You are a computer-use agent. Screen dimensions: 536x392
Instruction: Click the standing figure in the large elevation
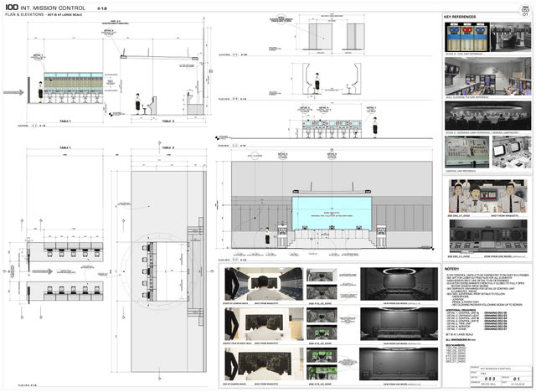pyautogui.click(x=267, y=237)
